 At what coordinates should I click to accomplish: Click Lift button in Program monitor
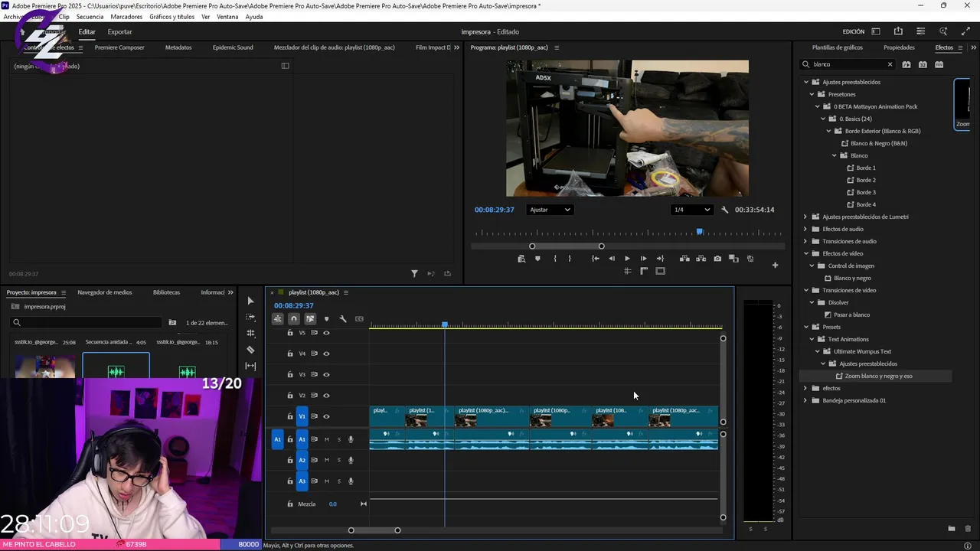(x=684, y=259)
